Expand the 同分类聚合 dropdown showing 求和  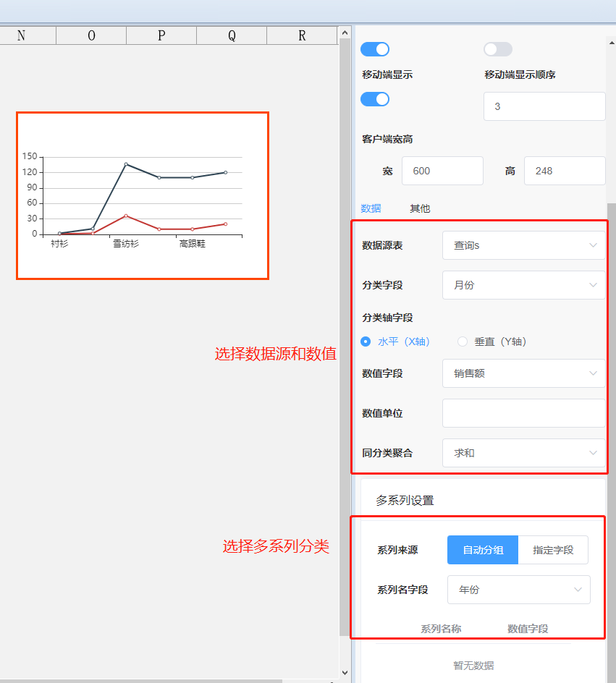coord(523,453)
